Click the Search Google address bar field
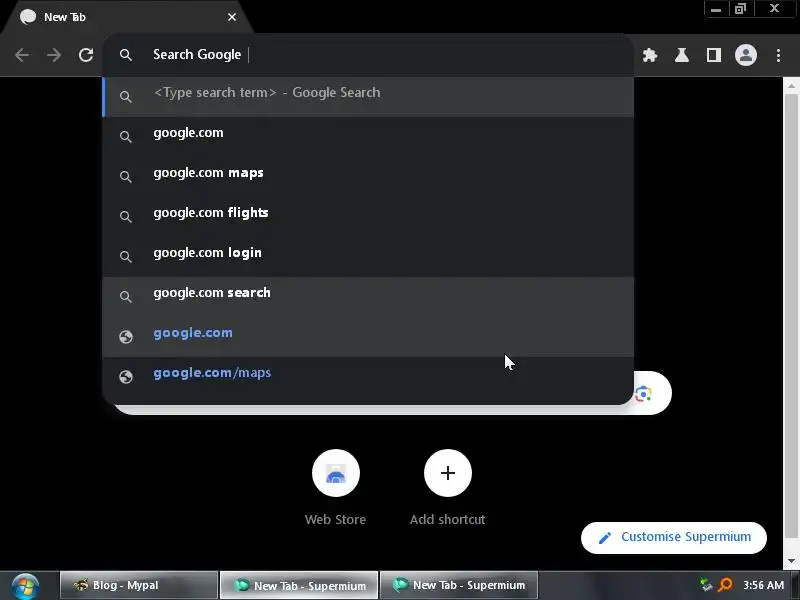This screenshot has height=600, width=800. pos(368,55)
